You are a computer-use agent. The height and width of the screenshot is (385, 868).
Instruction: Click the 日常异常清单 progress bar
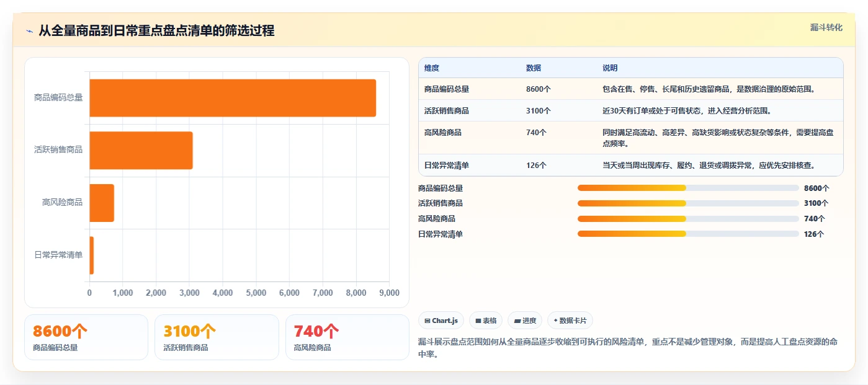point(688,234)
